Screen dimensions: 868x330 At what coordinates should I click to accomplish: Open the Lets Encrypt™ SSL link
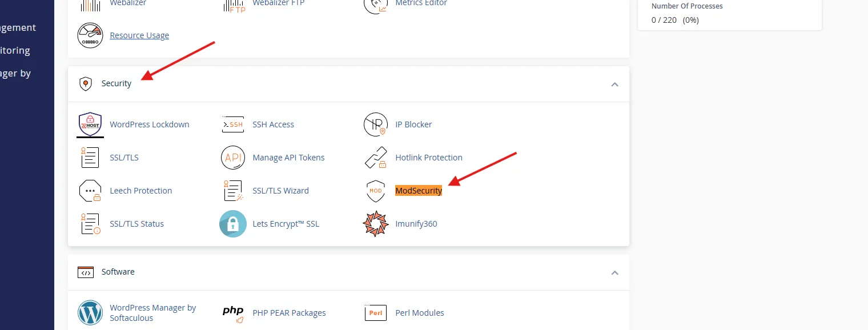pyautogui.click(x=286, y=224)
